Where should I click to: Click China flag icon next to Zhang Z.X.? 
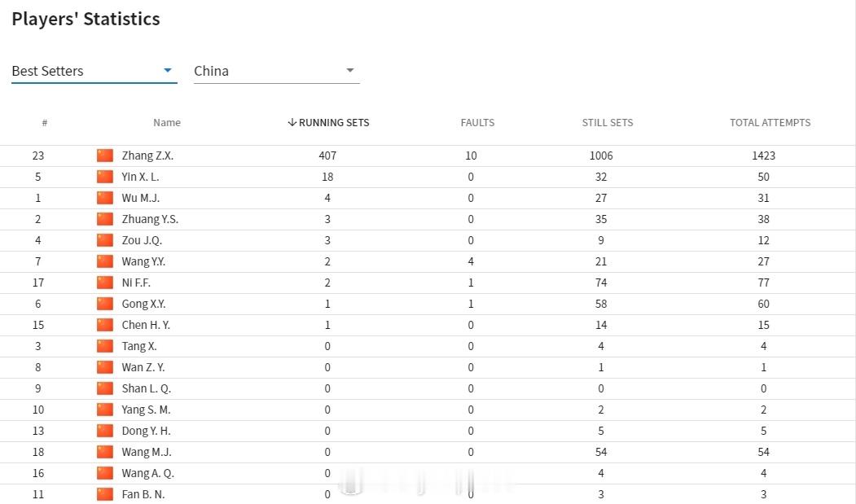[105, 156]
